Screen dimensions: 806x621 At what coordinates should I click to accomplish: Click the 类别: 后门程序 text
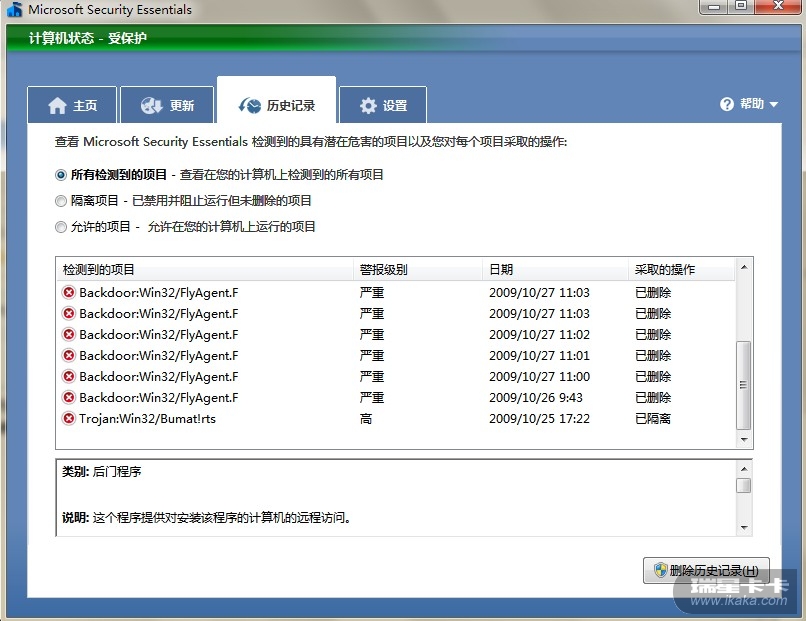pyautogui.click(x=101, y=472)
